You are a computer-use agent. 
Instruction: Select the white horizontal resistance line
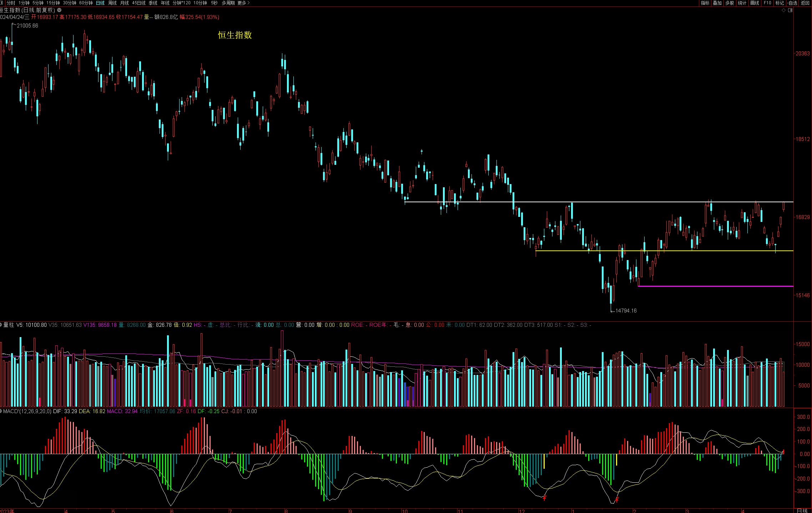607,202
